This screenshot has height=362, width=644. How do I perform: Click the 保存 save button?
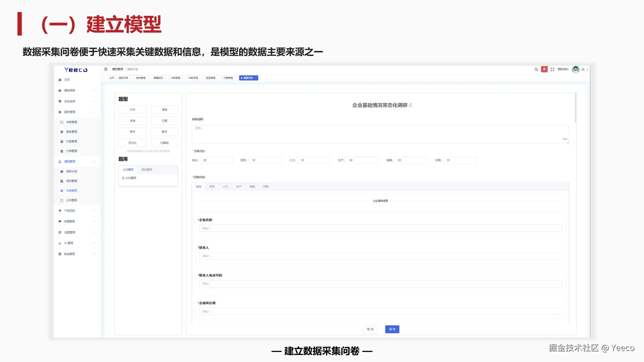(392, 329)
